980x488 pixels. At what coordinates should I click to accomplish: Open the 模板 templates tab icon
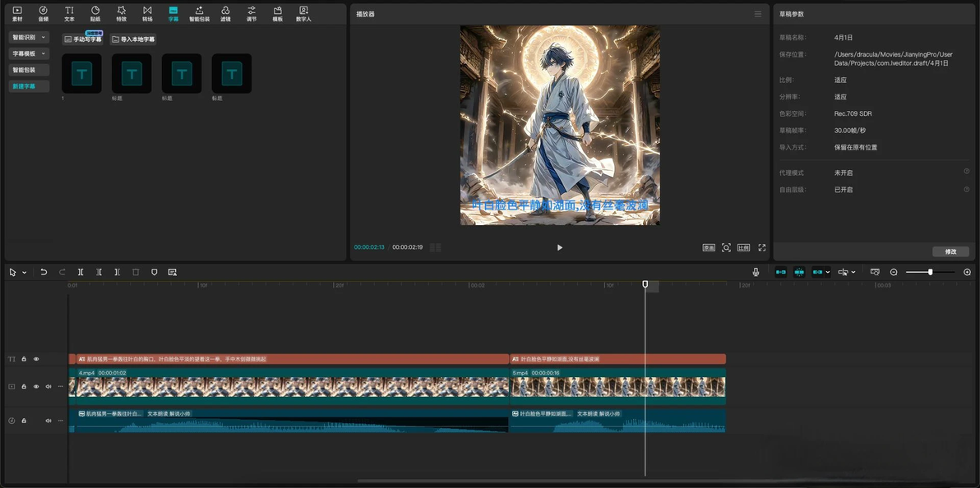tap(278, 14)
